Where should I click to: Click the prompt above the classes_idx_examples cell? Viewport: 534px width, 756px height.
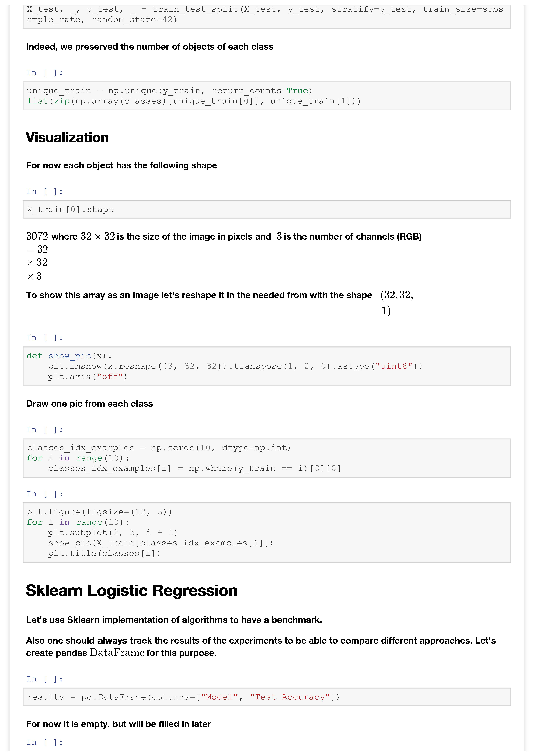click(44, 430)
